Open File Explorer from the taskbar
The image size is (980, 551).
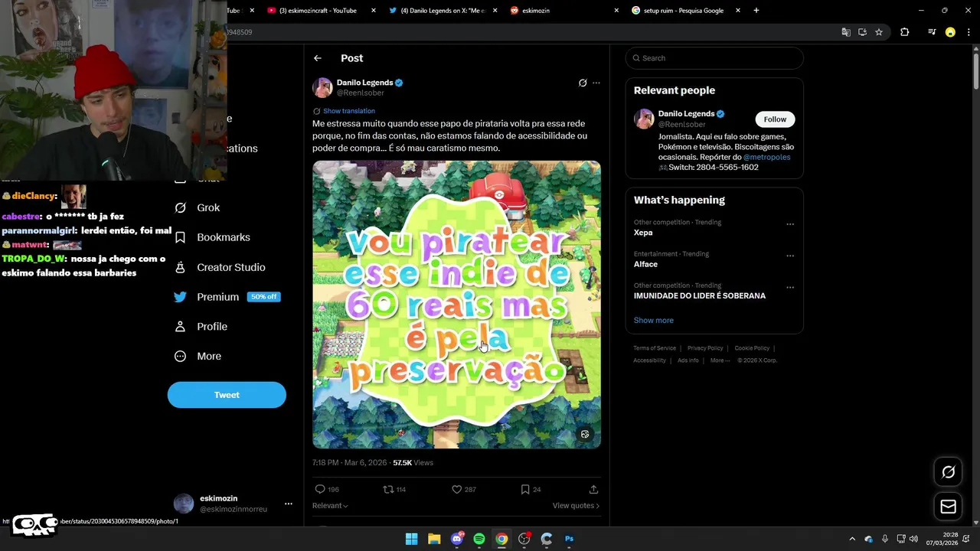434,539
